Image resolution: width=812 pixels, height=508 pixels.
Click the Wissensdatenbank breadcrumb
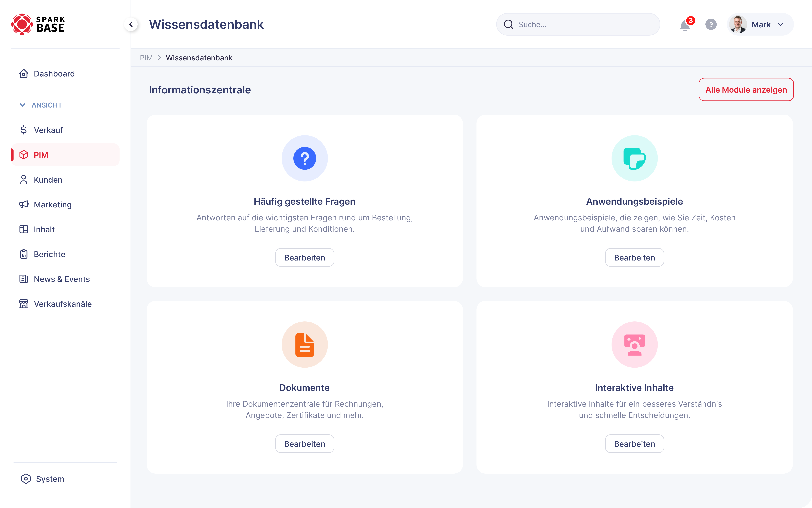pos(199,58)
